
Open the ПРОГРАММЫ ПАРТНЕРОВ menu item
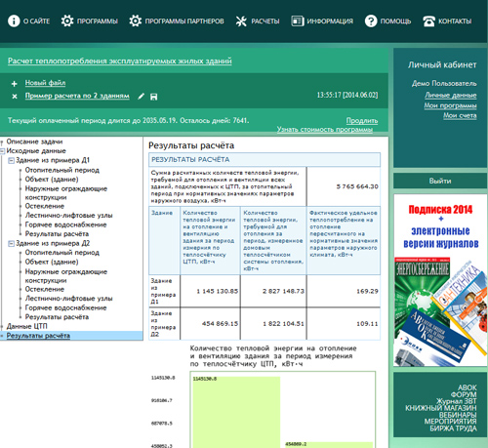coord(184,21)
